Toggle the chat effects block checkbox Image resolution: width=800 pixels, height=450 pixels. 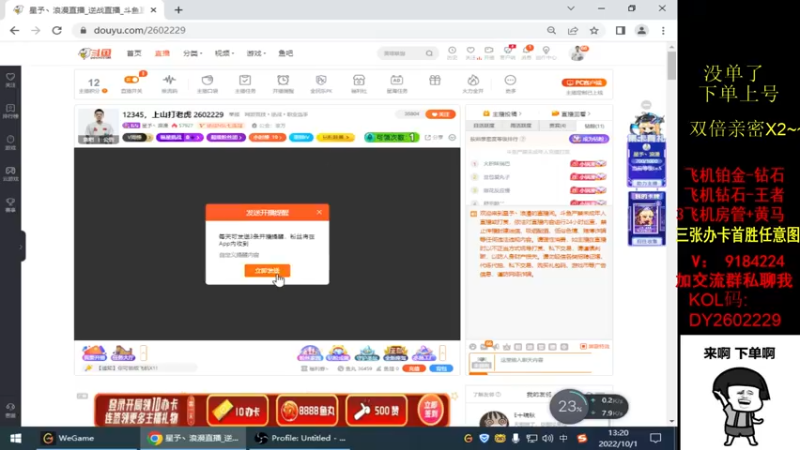pos(583,346)
